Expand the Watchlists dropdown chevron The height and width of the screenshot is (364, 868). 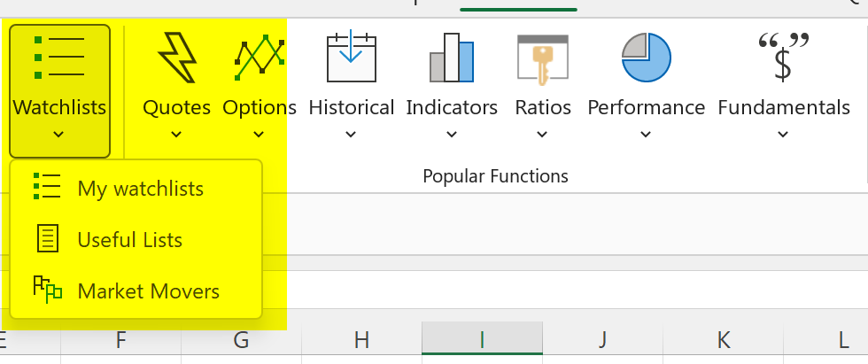(58, 135)
